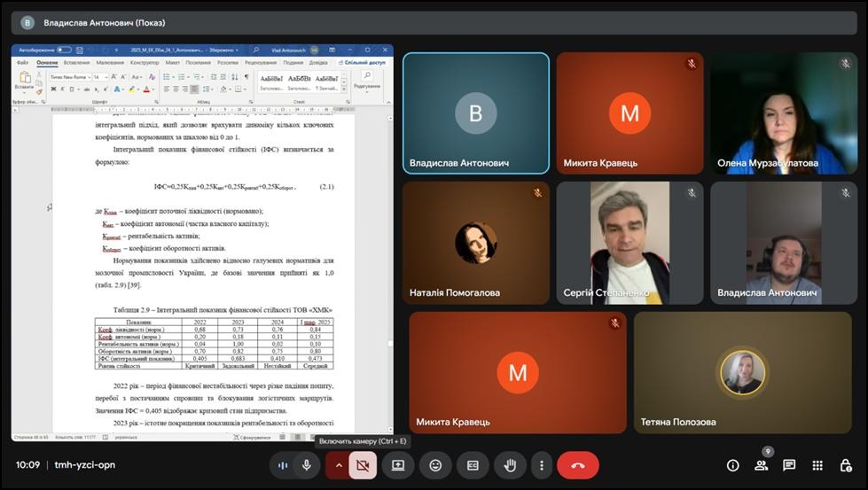The height and width of the screenshot is (490, 868).
Task: Open the emoji reactions button
Action: [435, 465]
